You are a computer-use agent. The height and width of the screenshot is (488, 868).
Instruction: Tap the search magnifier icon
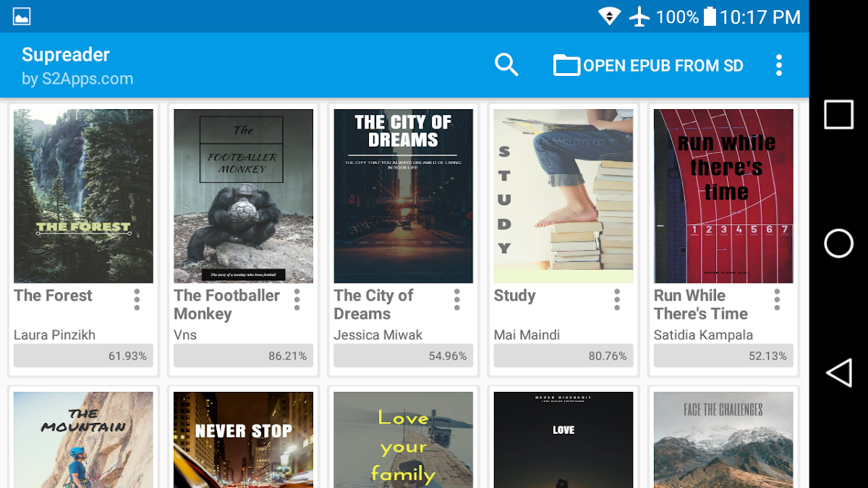(x=506, y=65)
